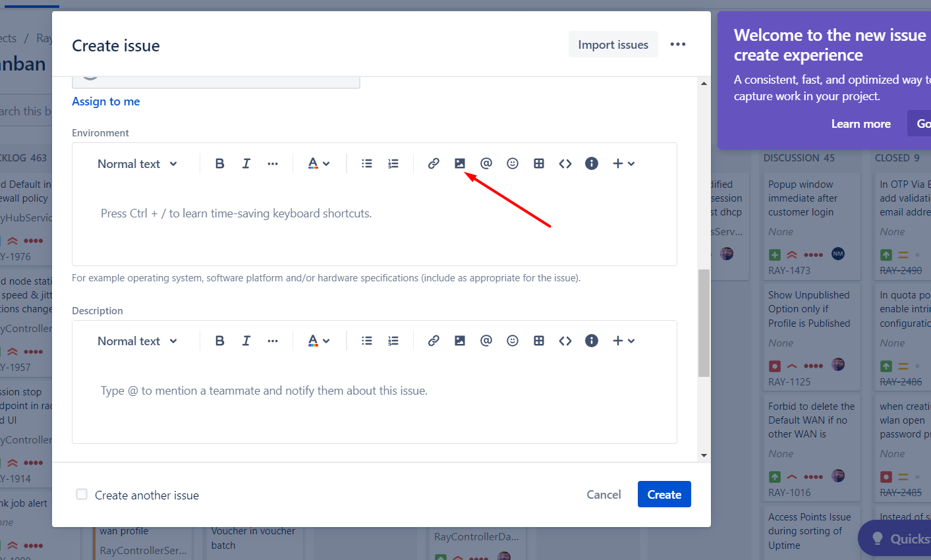The width and height of the screenshot is (931, 560).
Task: Insert code snippet in Environment editor
Action: click(x=565, y=163)
